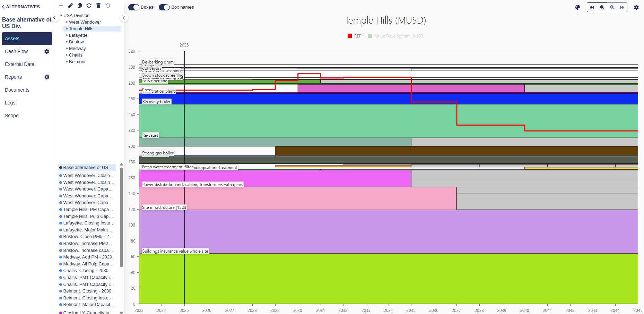Select Medway. Add PM - 2029 alternative
This screenshot has width=644, height=314.
click(87, 257)
